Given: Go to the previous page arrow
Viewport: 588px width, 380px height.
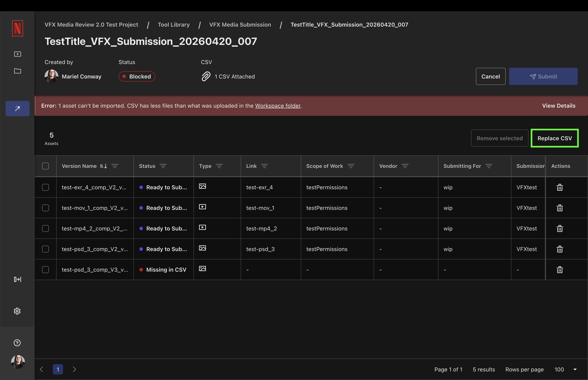Looking at the screenshot, I should (x=41, y=369).
